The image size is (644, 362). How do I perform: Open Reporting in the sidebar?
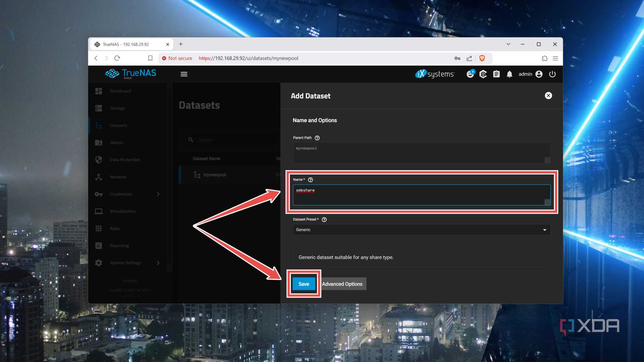click(119, 245)
